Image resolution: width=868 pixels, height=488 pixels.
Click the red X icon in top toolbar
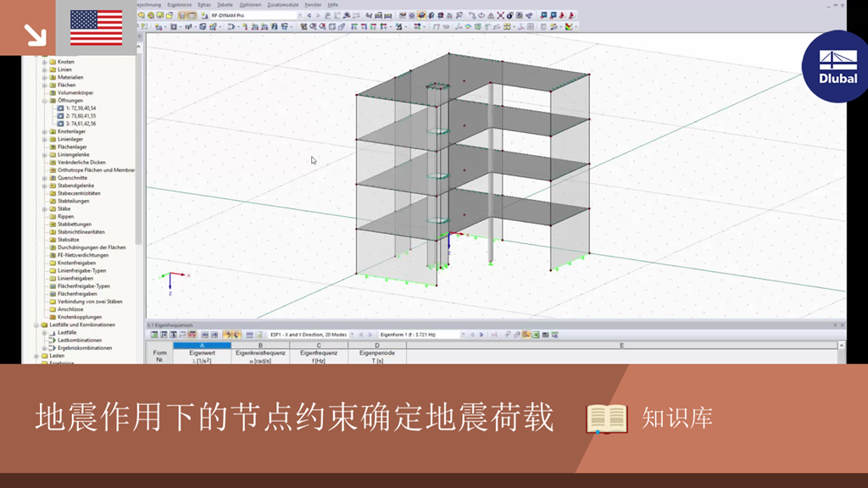[500, 15]
